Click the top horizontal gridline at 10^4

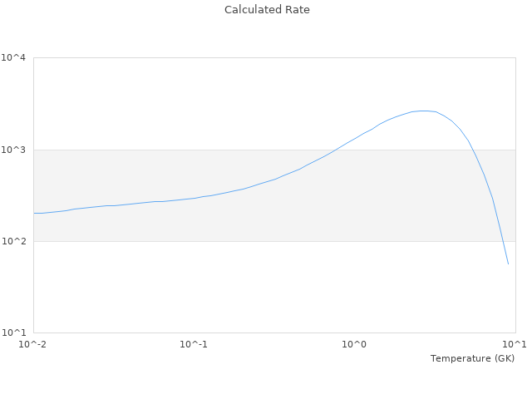(x=249, y=58)
